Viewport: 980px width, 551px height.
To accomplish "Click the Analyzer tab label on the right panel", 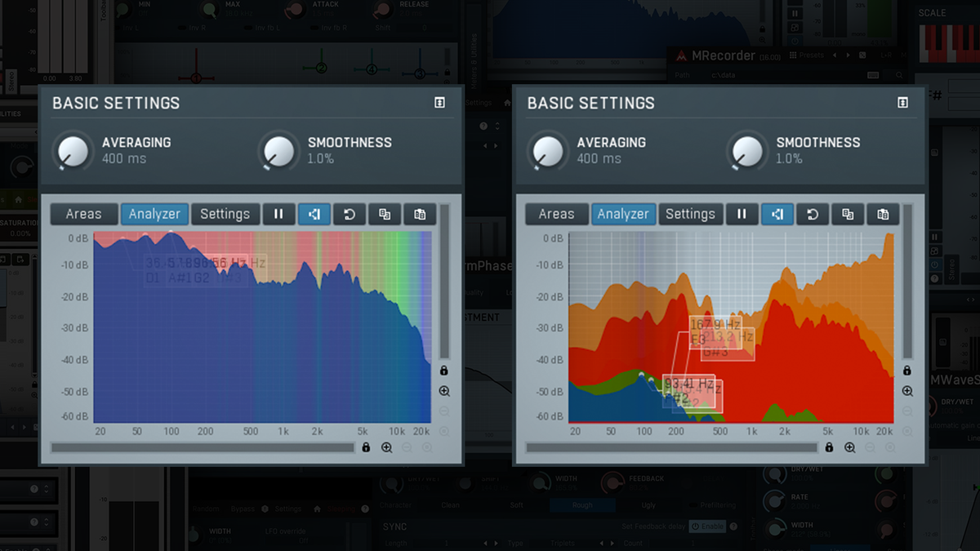I will 623,214.
